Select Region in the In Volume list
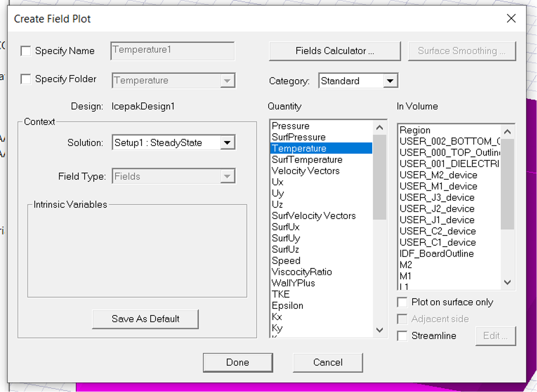The width and height of the screenshot is (537, 392). (x=415, y=130)
